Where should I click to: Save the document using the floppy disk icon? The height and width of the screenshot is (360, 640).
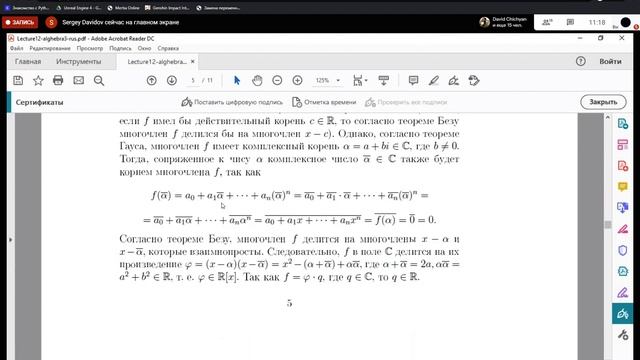tap(18, 80)
